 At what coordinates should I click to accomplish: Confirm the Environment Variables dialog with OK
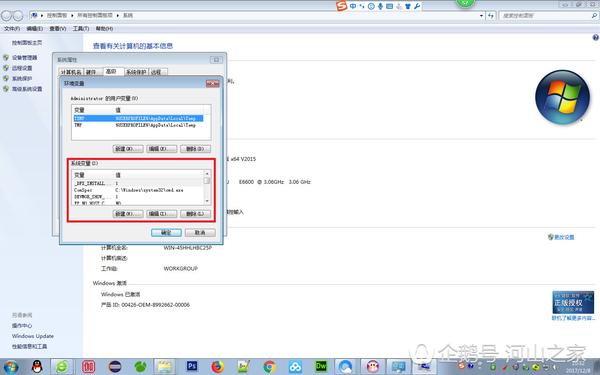pos(166,233)
